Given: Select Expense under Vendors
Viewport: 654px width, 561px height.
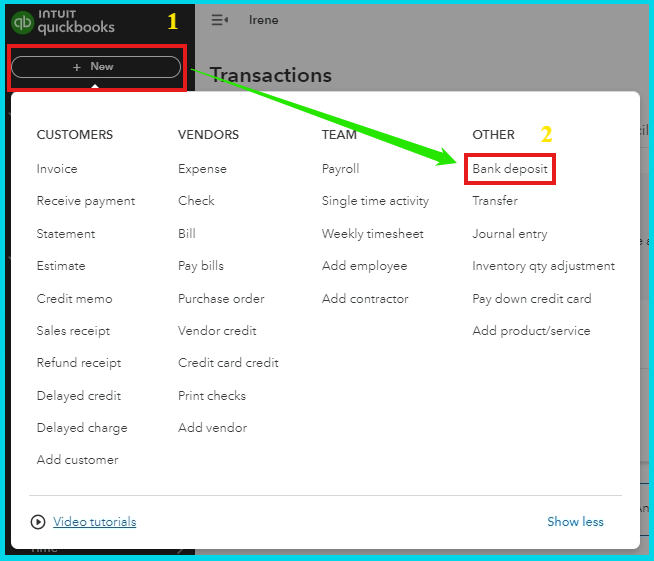Looking at the screenshot, I should [202, 169].
